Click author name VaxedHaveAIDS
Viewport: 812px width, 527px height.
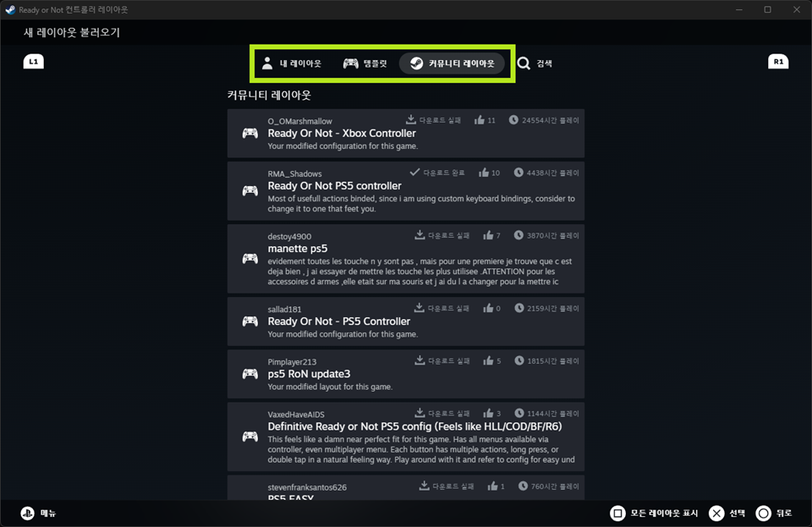[x=296, y=414]
